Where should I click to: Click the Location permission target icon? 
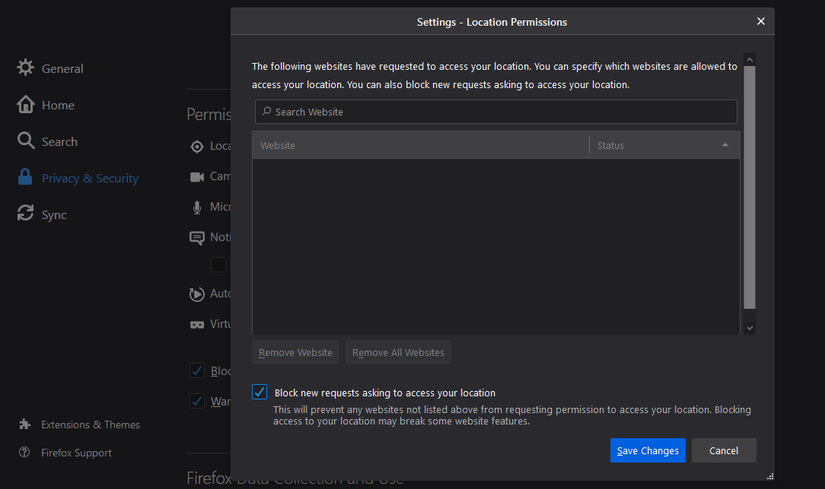point(197,146)
